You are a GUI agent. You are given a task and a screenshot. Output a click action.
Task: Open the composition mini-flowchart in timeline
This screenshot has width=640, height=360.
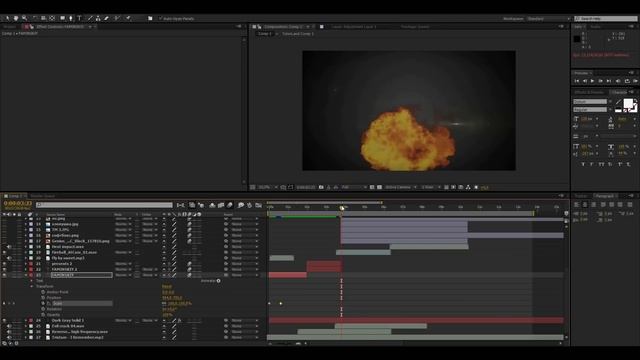pos(180,205)
